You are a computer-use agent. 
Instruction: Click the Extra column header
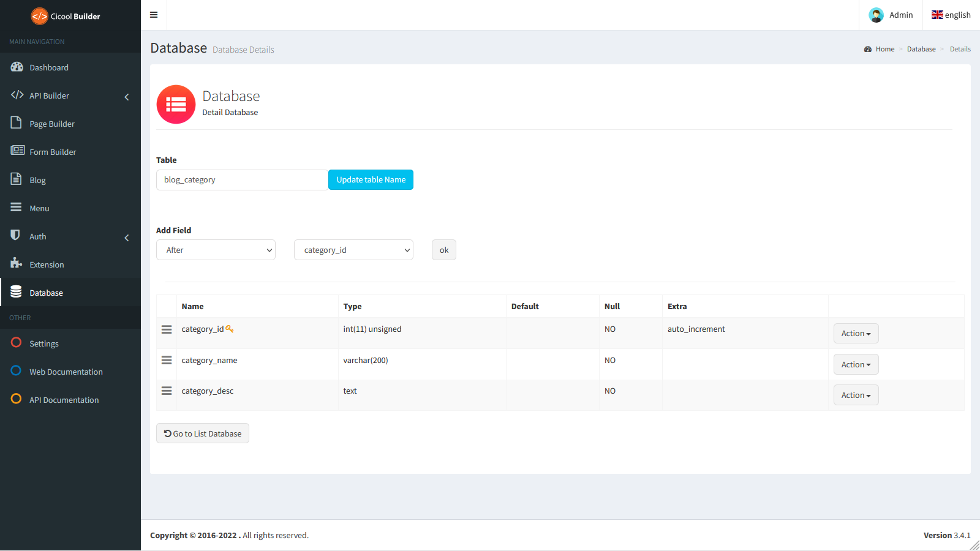tap(677, 306)
